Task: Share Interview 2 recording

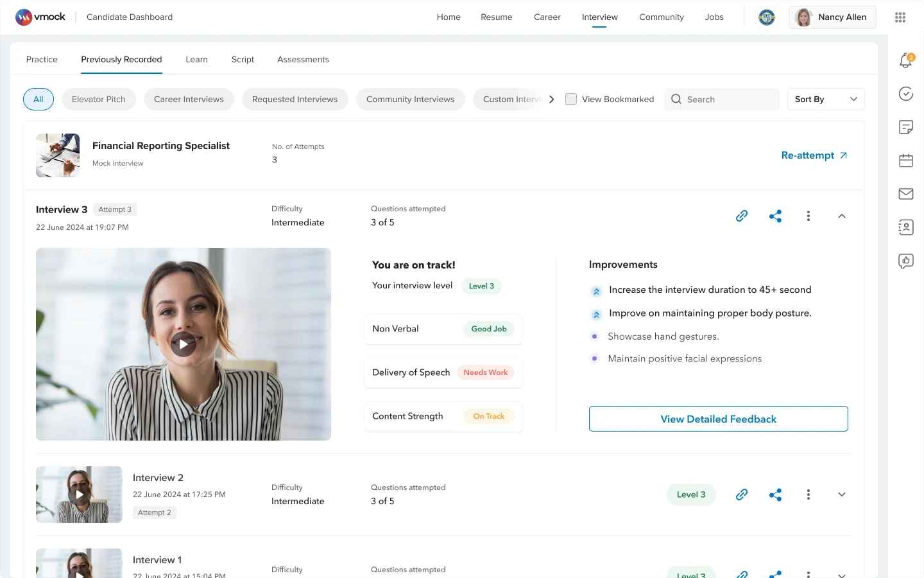Action: [x=775, y=495]
